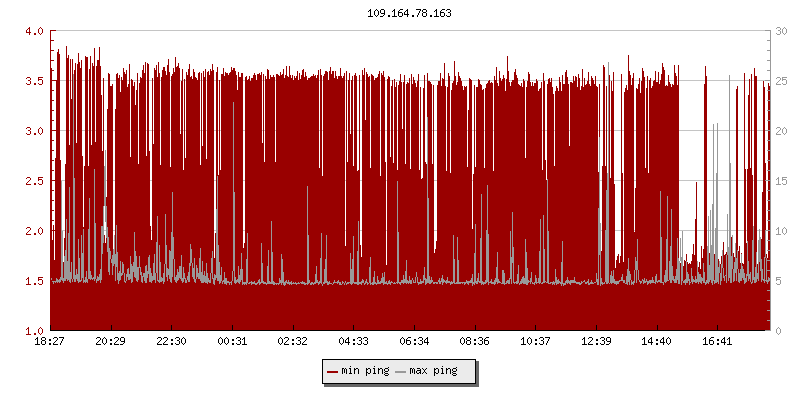Click the 15 right axis value
This screenshot has width=800, height=400.
[x=783, y=181]
